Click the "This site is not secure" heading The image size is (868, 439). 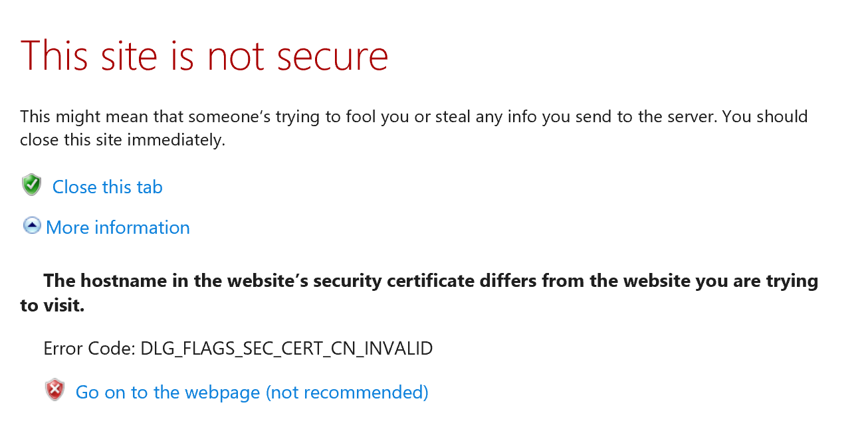pos(204,56)
